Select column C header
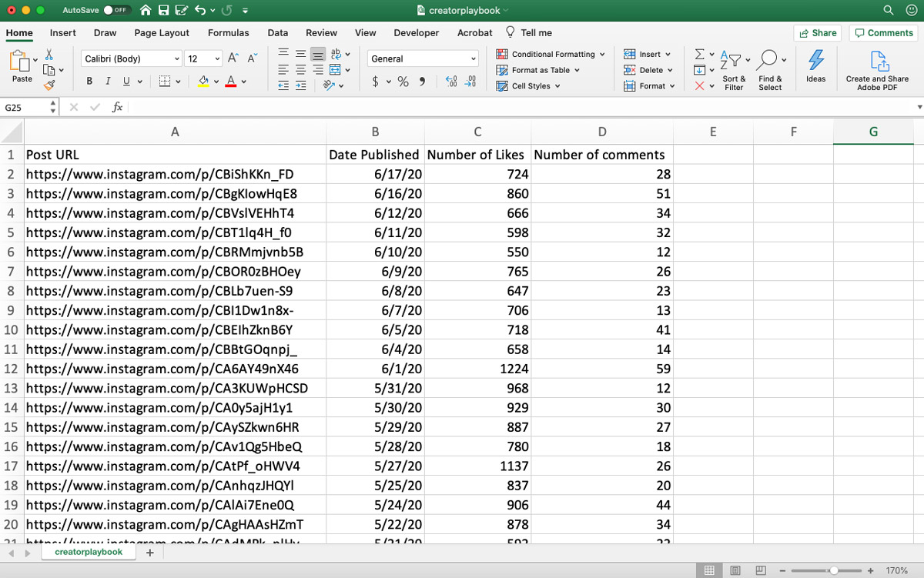This screenshot has width=924, height=578. 477,132
